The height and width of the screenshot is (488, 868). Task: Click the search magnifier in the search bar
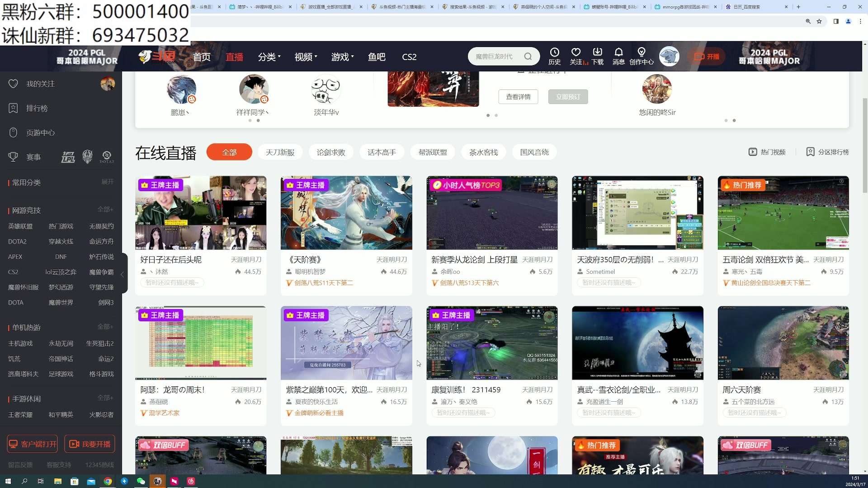(x=528, y=56)
